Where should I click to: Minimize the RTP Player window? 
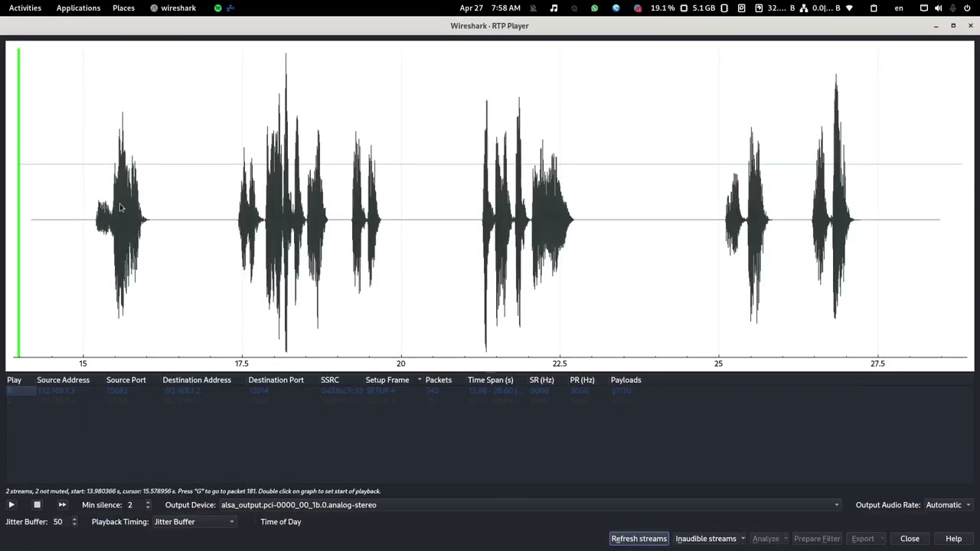(936, 26)
